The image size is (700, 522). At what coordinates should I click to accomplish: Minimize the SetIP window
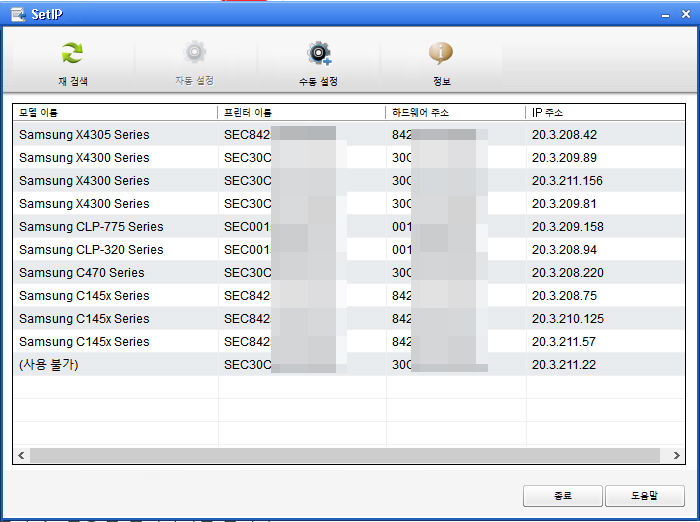pyautogui.click(x=665, y=15)
